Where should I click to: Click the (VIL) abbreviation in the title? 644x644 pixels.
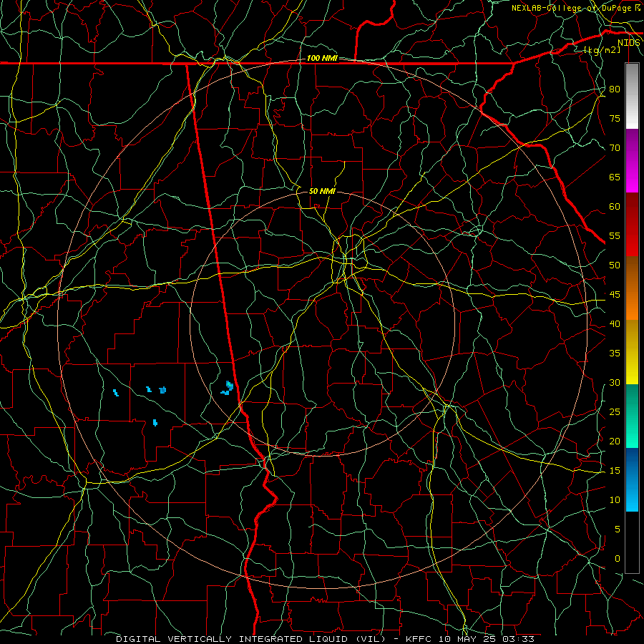coord(371,639)
